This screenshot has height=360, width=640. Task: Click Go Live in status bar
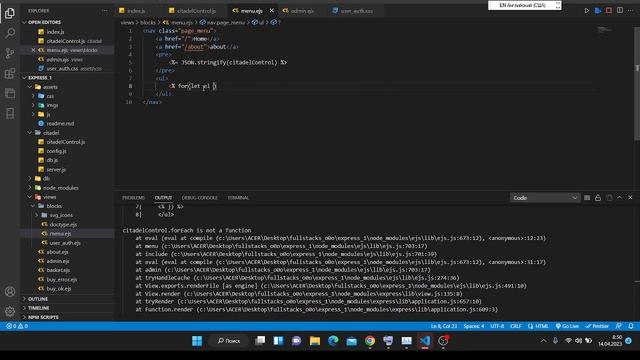[x=567, y=326]
